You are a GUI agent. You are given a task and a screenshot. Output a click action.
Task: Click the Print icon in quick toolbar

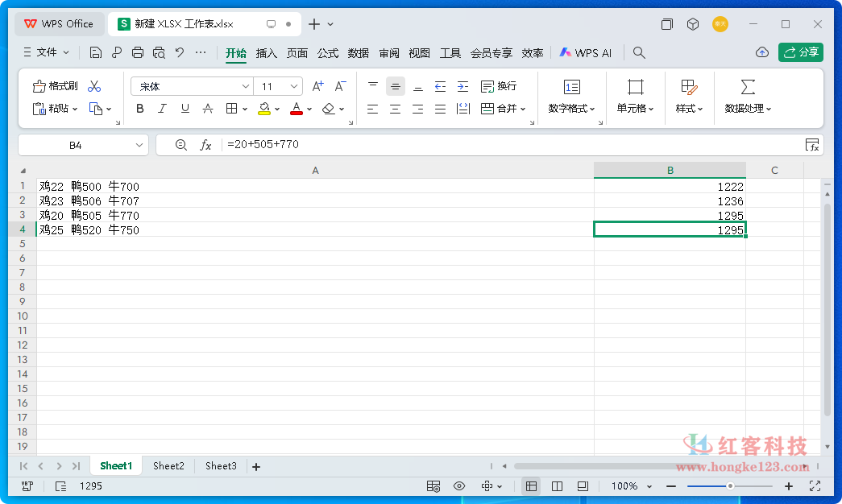[138, 53]
